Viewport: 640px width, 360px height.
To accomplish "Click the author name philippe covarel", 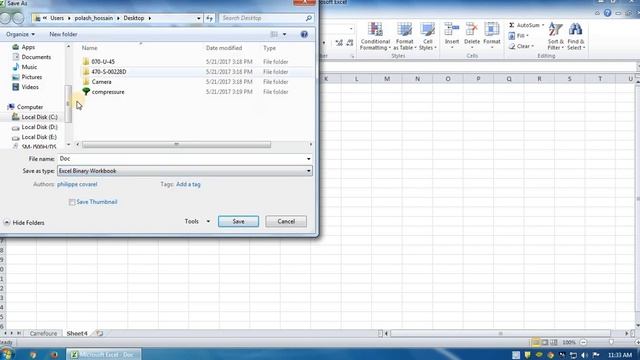I will 77,184.
